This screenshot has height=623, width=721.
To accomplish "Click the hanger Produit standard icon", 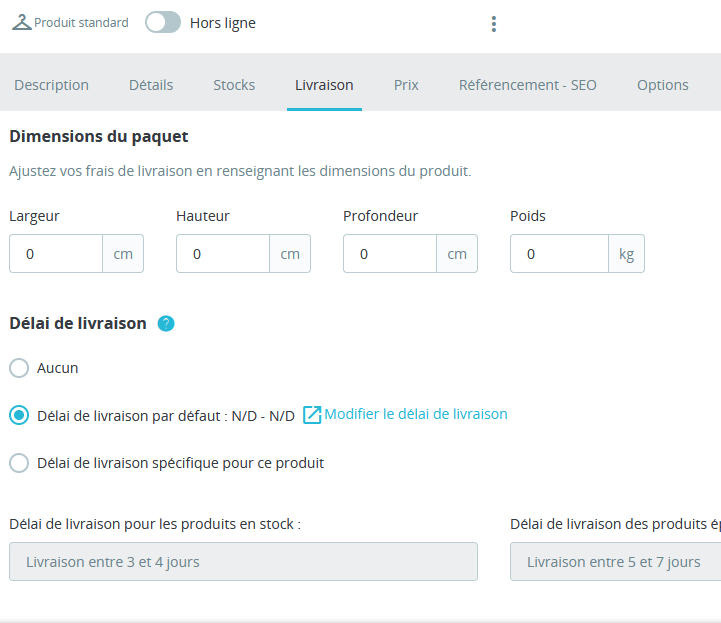I will click(x=21, y=23).
